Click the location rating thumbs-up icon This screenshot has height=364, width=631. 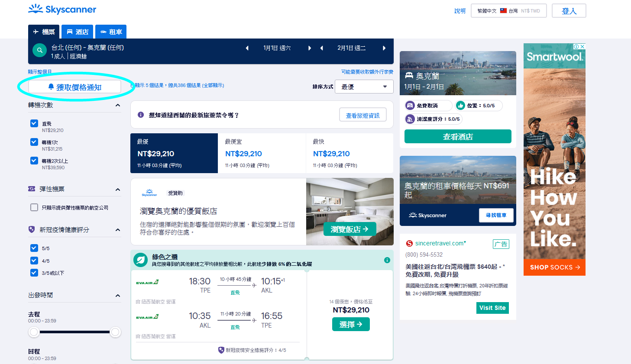coord(460,105)
